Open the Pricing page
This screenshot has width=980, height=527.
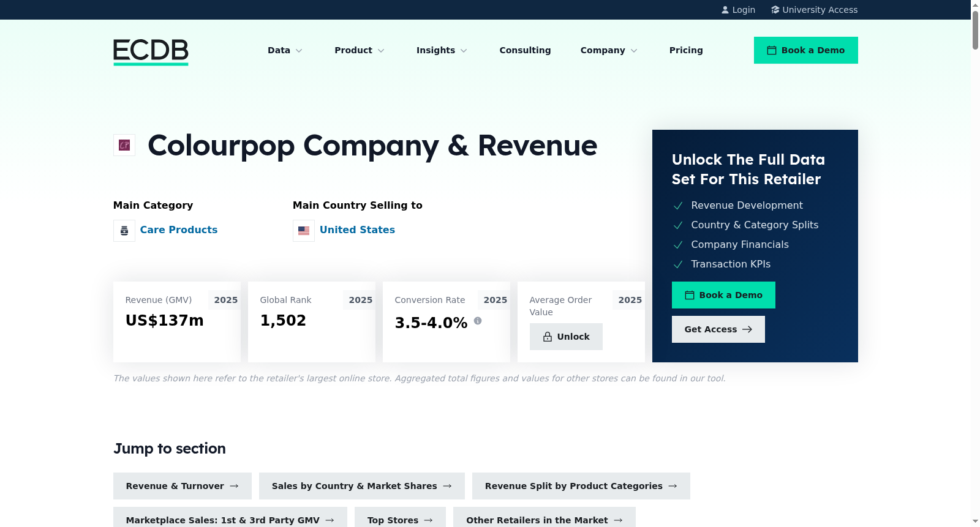(686, 50)
